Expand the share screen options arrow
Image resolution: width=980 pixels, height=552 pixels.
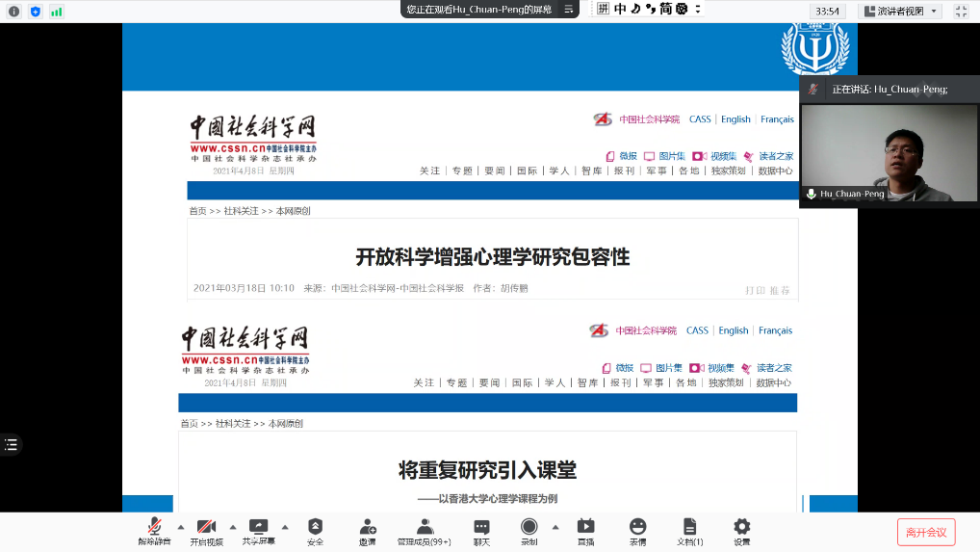click(284, 526)
